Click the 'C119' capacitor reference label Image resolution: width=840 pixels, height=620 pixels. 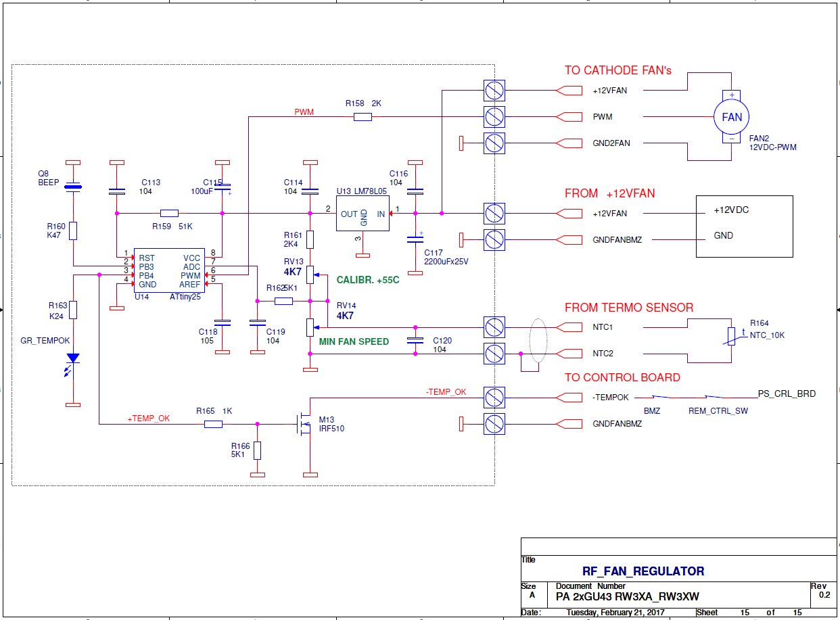pyautogui.click(x=276, y=331)
